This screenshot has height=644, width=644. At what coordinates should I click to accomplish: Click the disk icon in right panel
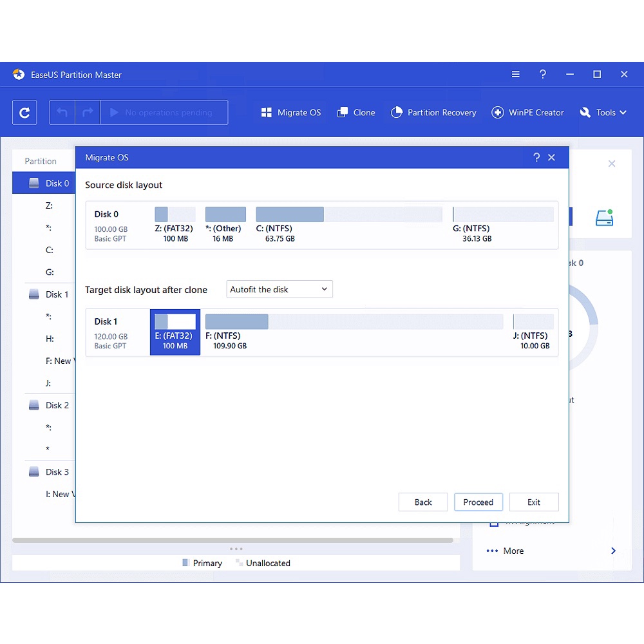coord(604,218)
